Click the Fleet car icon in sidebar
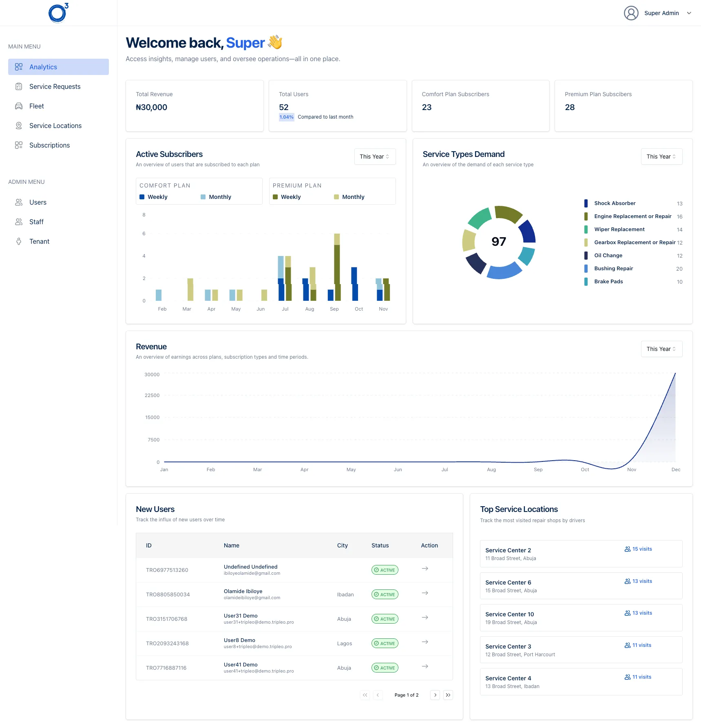Image resolution: width=701 pixels, height=728 pixels. click(19, 106)
